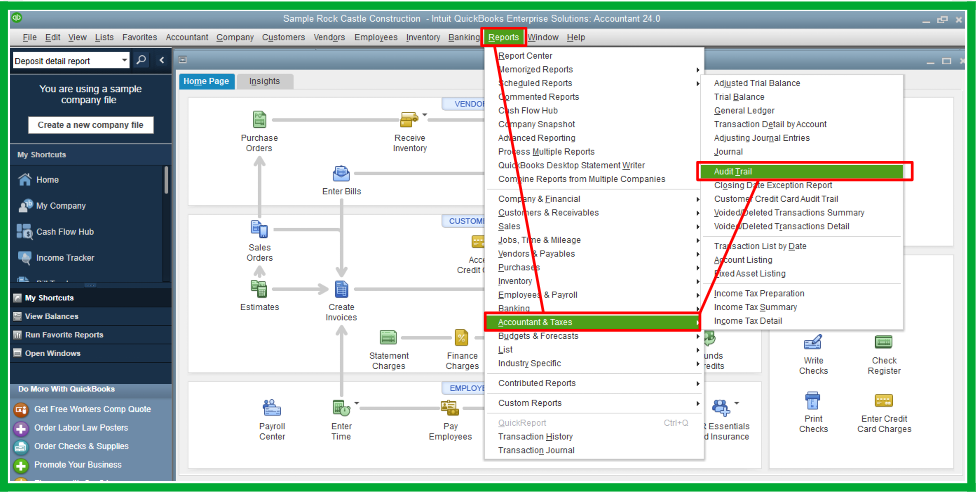Open the search box dropdown arrow
Viewport: 976px width, 492px height.
(124, 60)
